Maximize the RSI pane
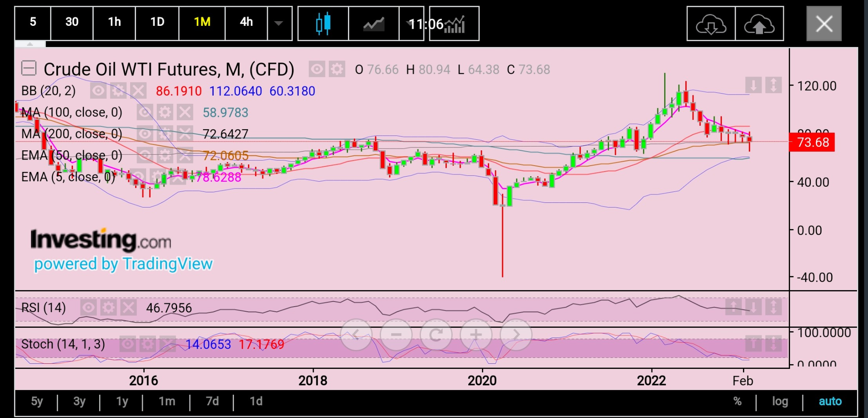The width and height of the screenshot is (868, 418). [774, 307]
